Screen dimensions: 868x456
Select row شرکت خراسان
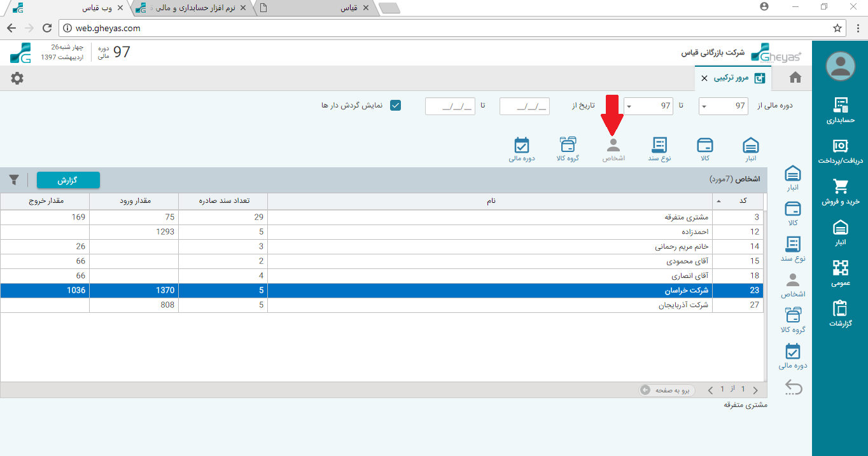[x=382, y=290]
